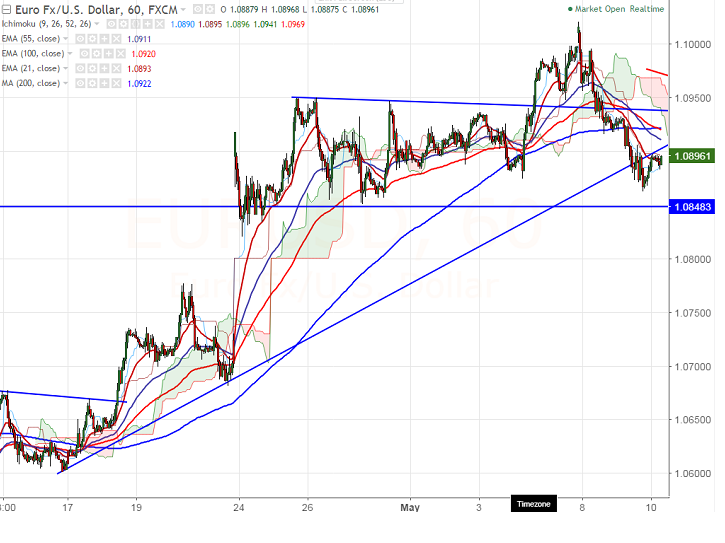Open EMA (21, close) dropdown arrow

click(x=65, y=68)
